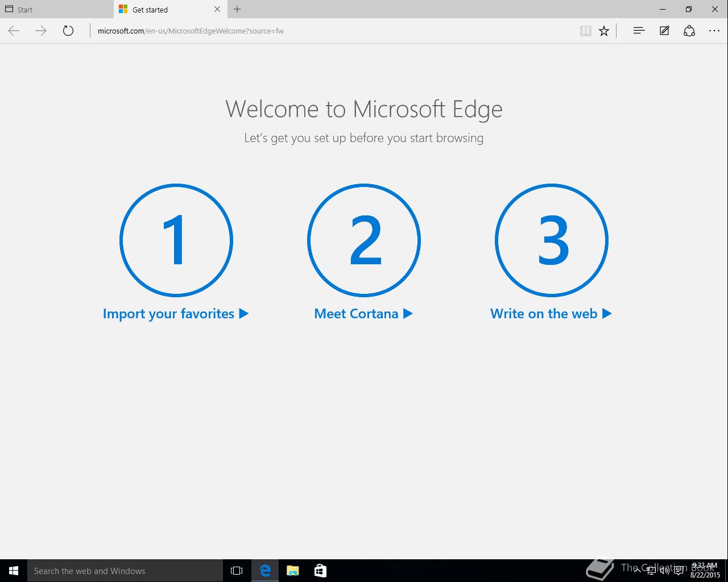Go back with the back arrow
This screenshot has height=582, width=728.
[x=14, y=31]
